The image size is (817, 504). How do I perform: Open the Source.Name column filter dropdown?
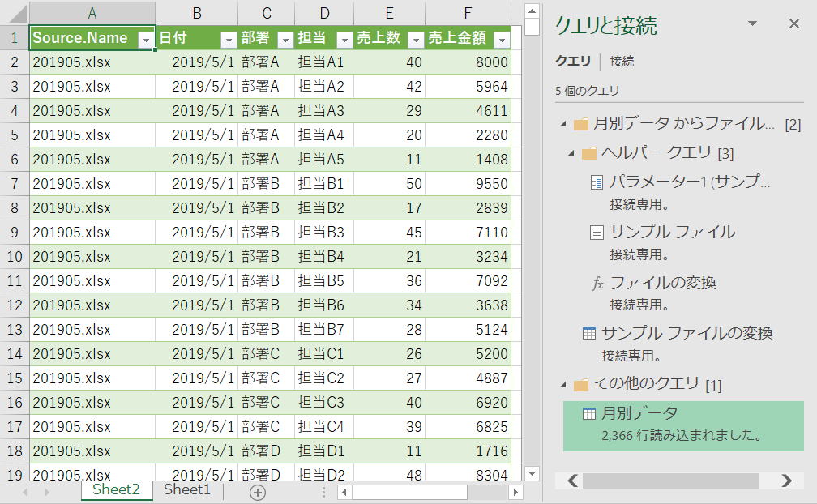(x=147, y=38)
